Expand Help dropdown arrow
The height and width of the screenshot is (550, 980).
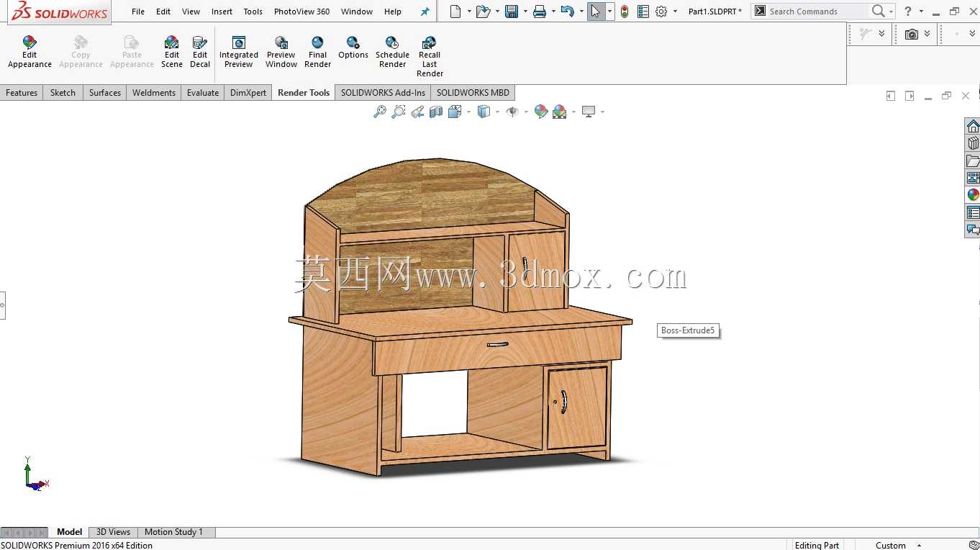pos(922,12)
